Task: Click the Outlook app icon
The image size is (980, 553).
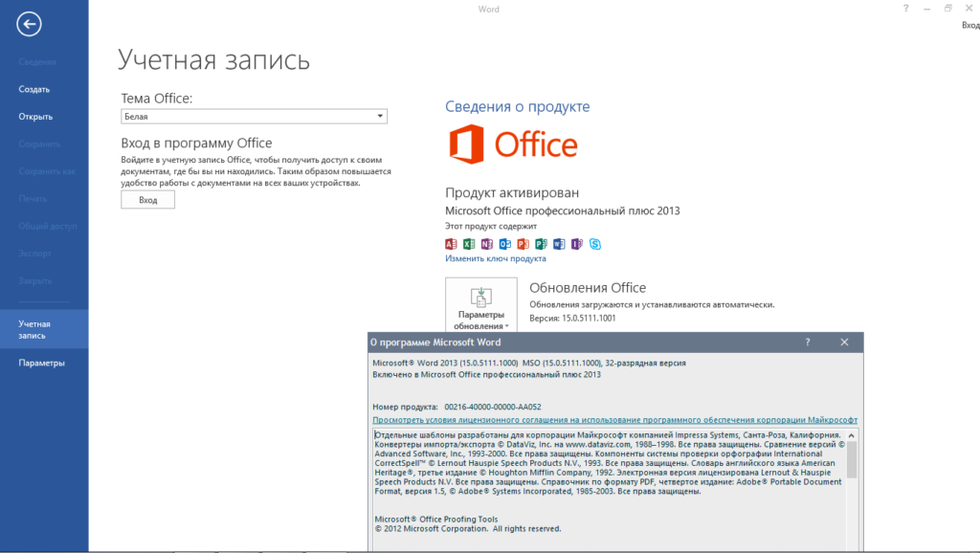Action: tap(505, 244)
